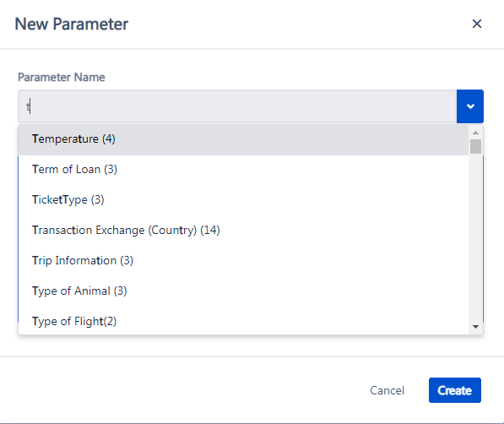504x424 pixels.
Task: Click the typed letter t in the field
Action: click(29, 106)
